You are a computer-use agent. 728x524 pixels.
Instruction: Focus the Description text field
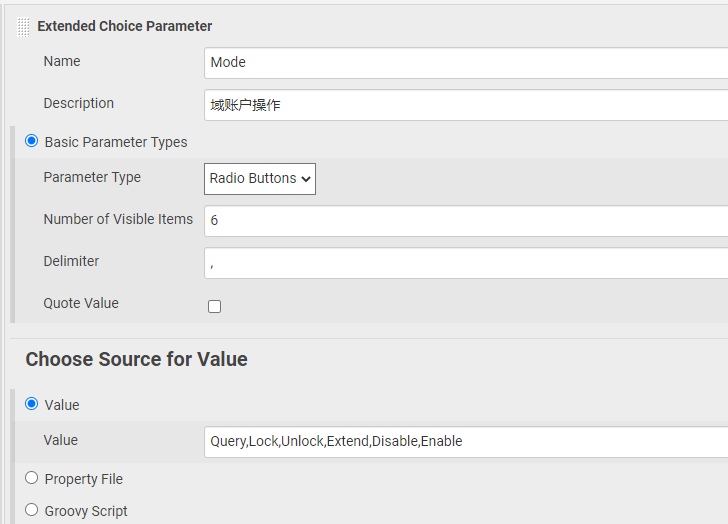(466, 105)
